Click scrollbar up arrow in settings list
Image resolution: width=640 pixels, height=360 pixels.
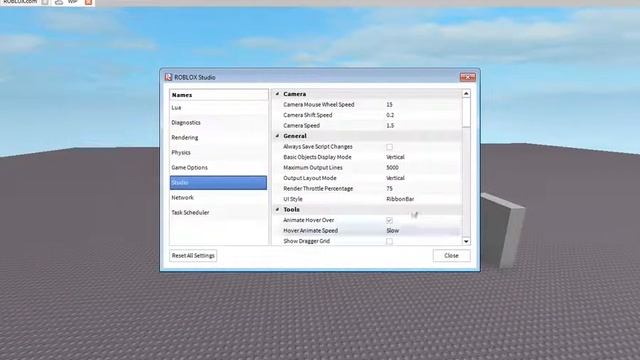(466, 93)
